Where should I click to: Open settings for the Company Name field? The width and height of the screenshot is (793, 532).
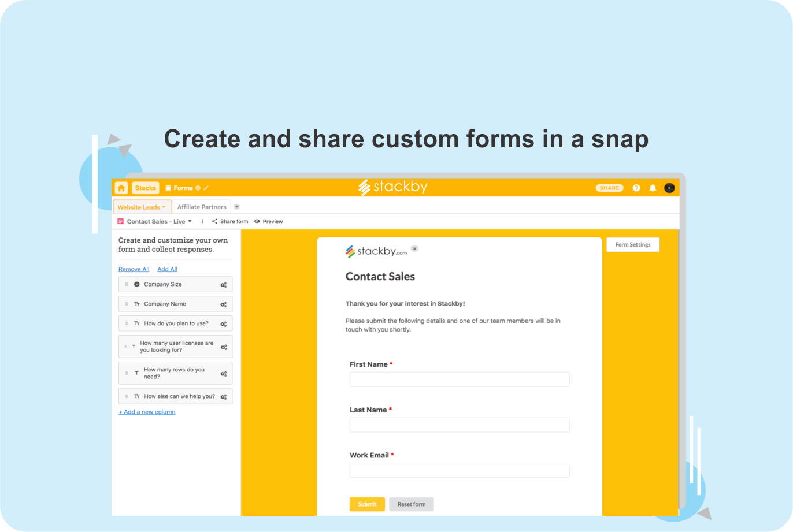[224, 304]
